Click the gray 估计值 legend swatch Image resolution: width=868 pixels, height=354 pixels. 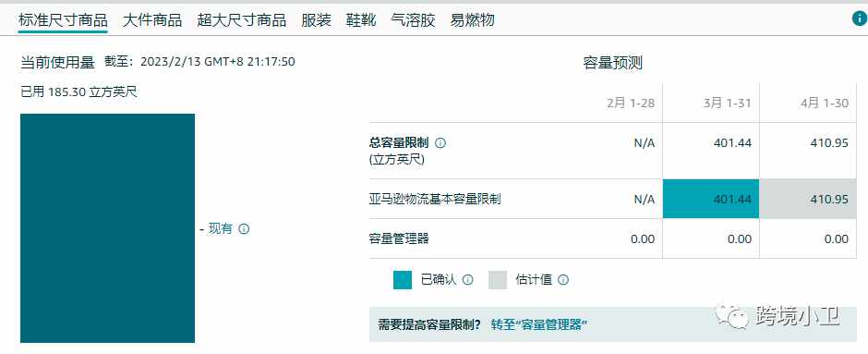tap(498, 280)
